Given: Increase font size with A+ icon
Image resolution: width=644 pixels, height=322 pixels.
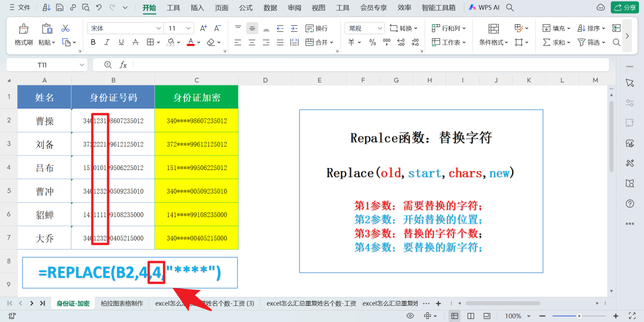Looking at the screenshot, I should tap(203, 28).
